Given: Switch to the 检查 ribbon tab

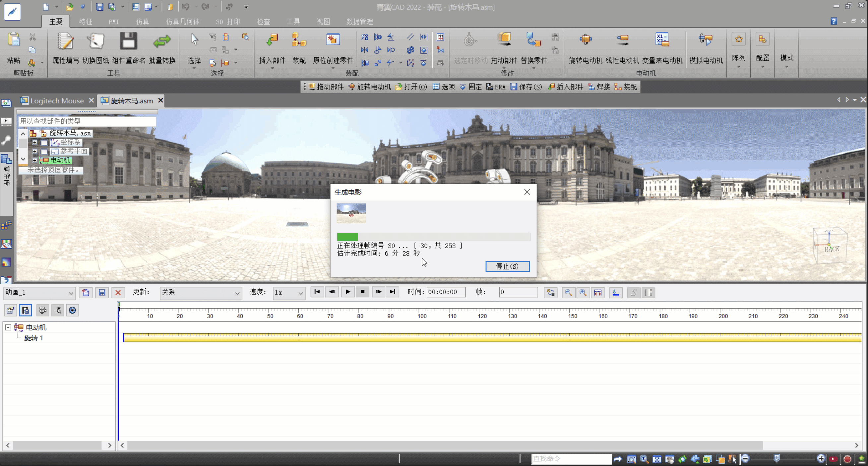Looking at the screenshot, I should 263,22.
